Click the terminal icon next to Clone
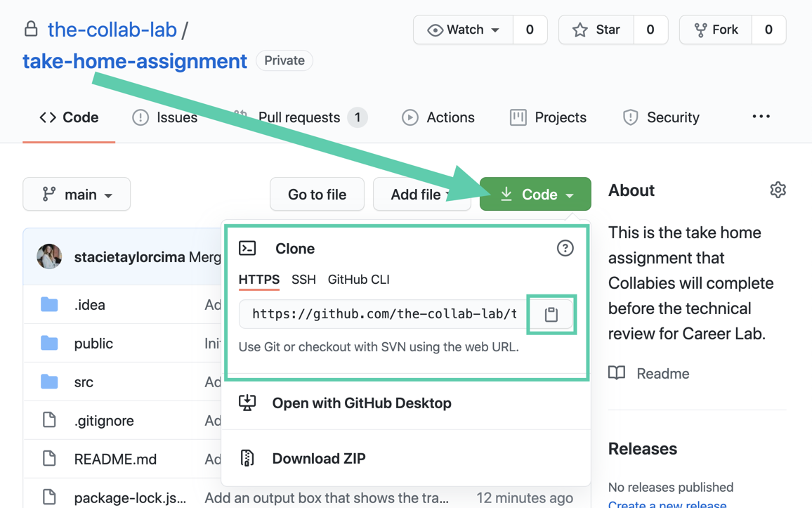 click(x=247, y=248)
